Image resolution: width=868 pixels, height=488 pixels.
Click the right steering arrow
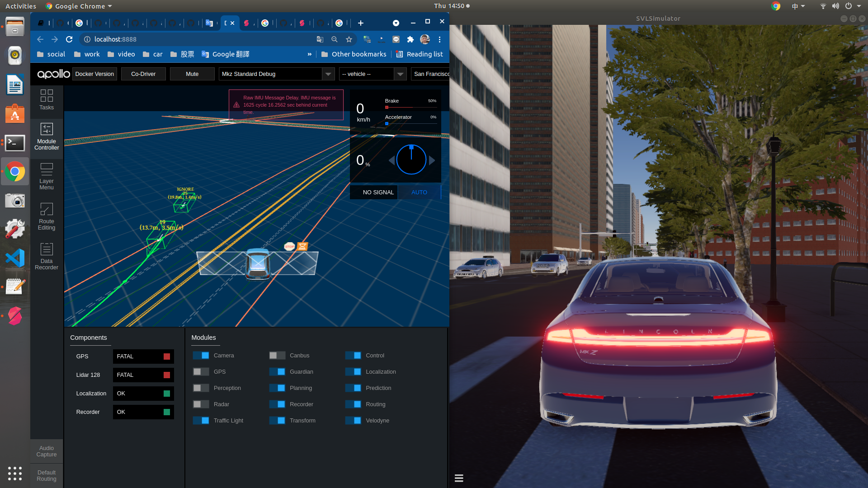(x=432, y=160)
